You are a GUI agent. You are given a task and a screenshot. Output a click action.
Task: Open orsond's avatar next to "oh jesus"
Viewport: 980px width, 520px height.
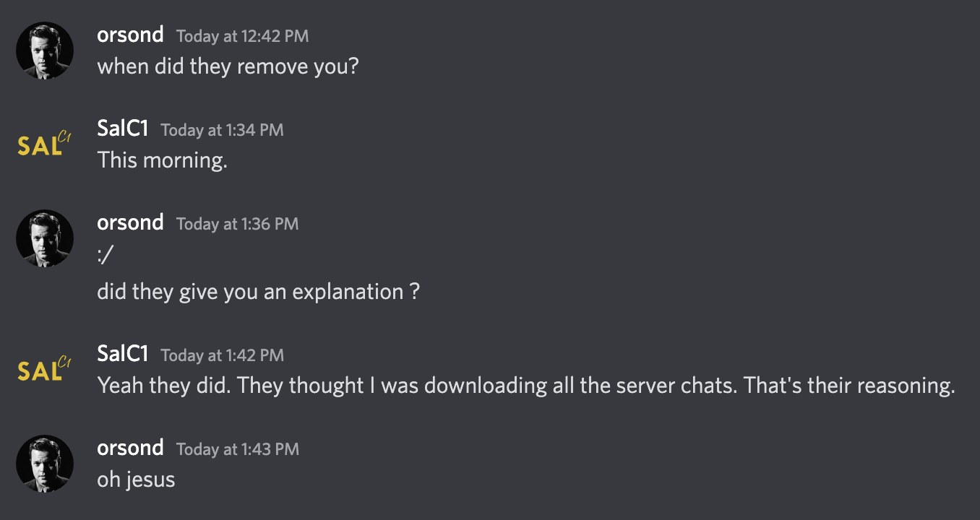(x=45, y=464)
